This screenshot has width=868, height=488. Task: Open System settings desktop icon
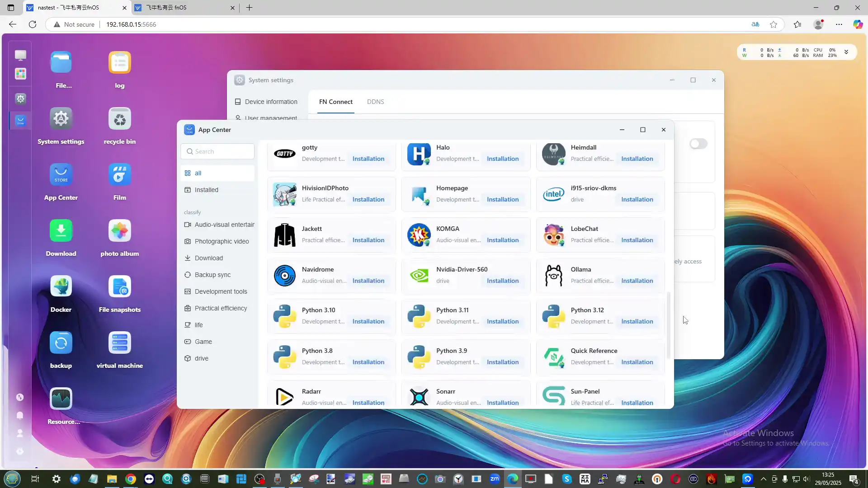61,118
